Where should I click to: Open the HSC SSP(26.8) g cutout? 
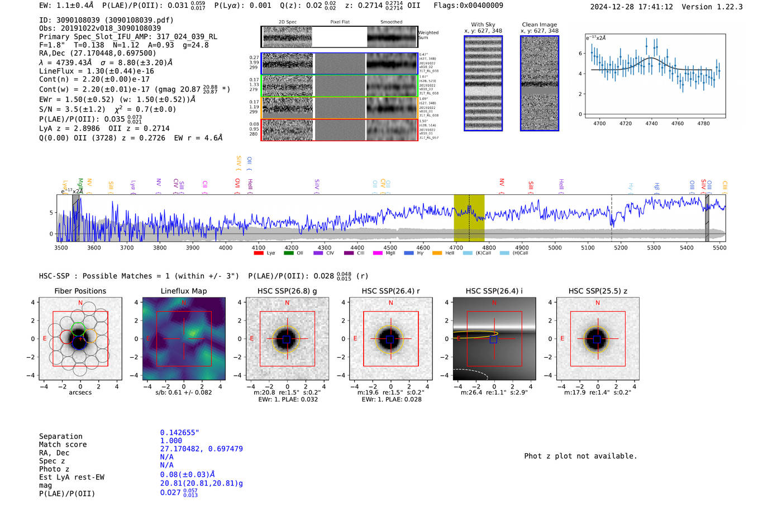tap(287, 339)
